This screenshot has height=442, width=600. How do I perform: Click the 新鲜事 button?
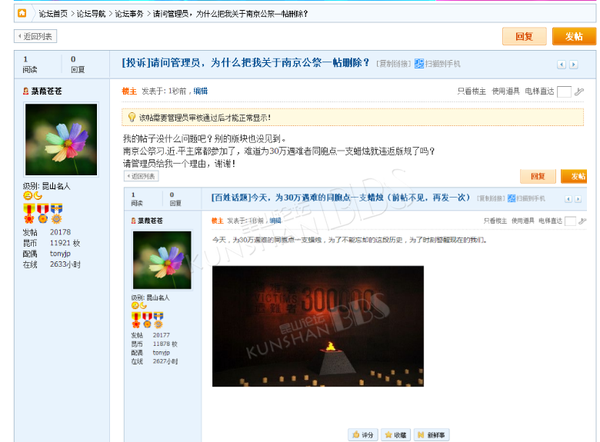point(432,435)
